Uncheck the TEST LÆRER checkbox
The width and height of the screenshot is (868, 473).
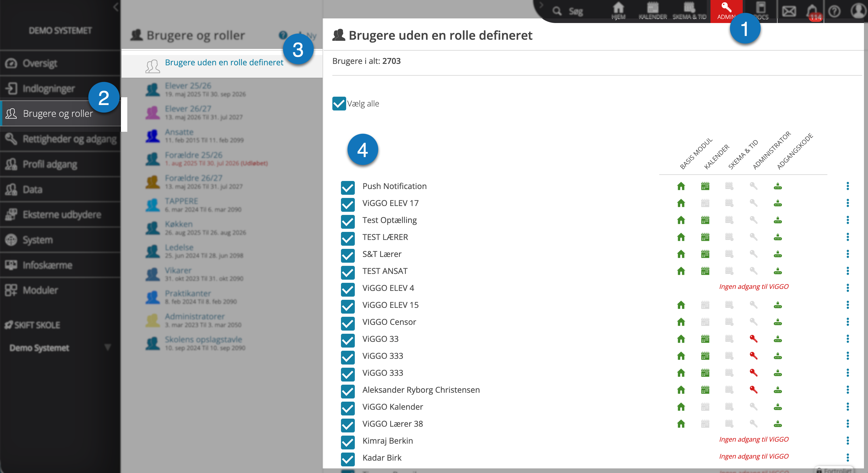point(348,238)
